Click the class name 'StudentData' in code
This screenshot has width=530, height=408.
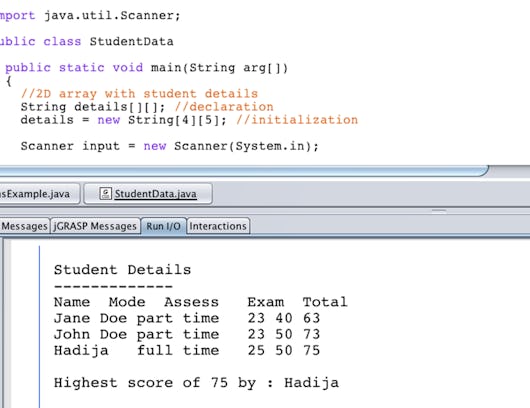tap(131, 42)
